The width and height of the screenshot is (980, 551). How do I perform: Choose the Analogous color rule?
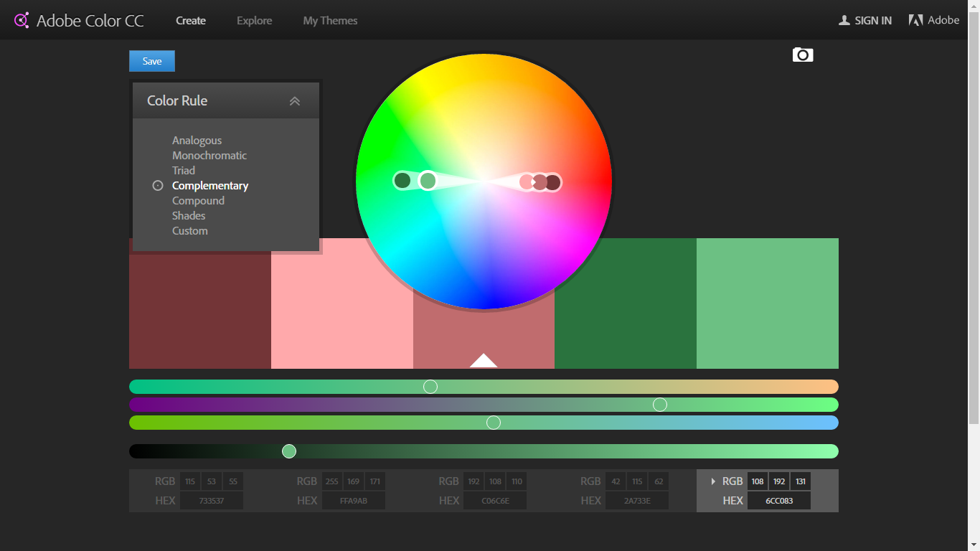[x=197, y=141]
